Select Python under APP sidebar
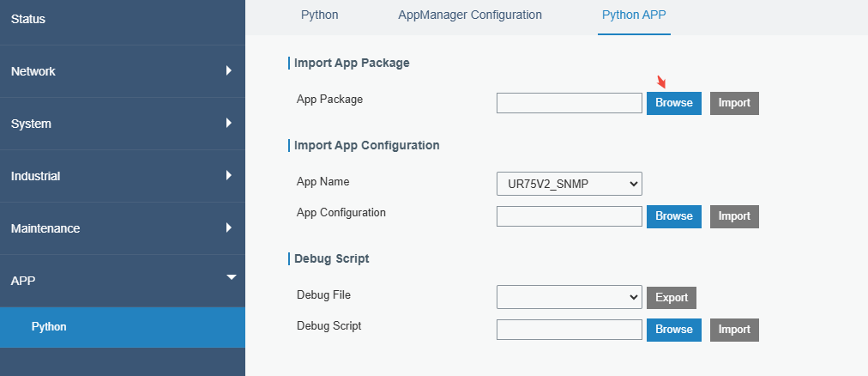This screenshot has height=376, width=868. click(x=49, y=326)
